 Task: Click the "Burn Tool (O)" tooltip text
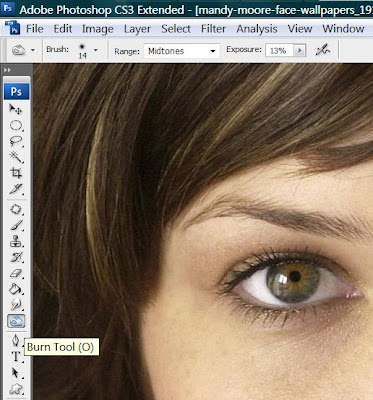click(60, 347)
